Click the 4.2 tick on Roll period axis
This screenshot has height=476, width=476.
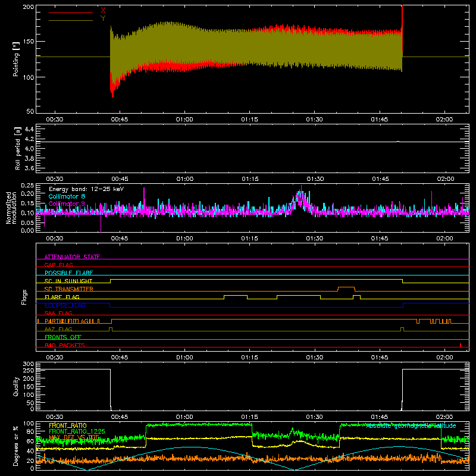click(x=29, y=139)
